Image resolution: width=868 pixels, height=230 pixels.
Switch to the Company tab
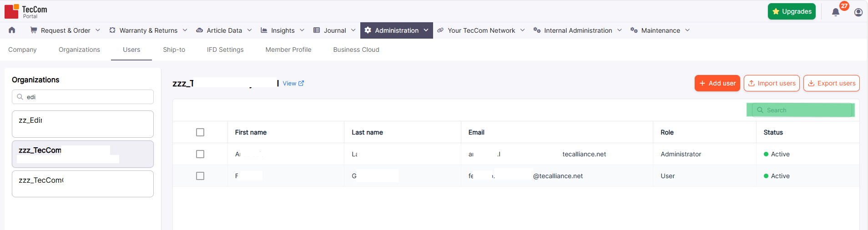pos(22,50)
